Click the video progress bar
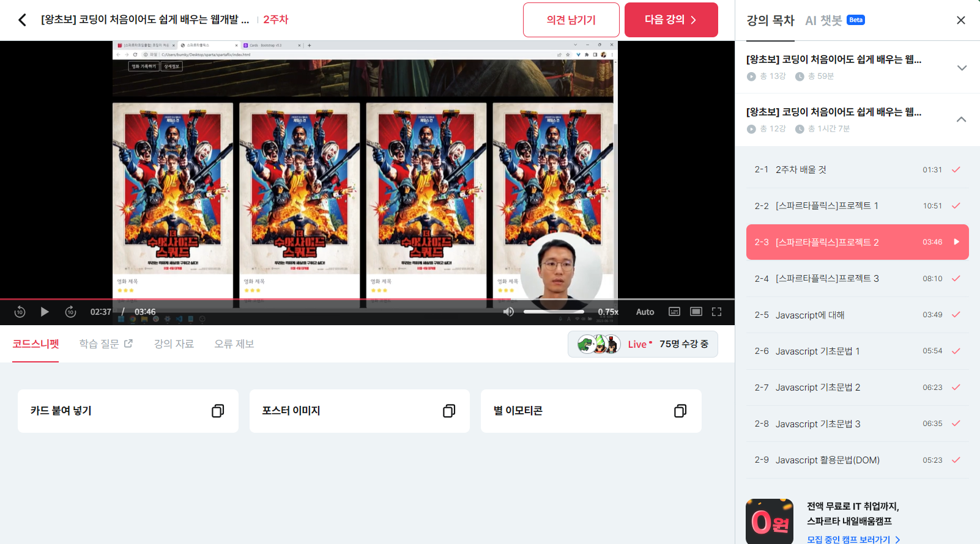 367,299
